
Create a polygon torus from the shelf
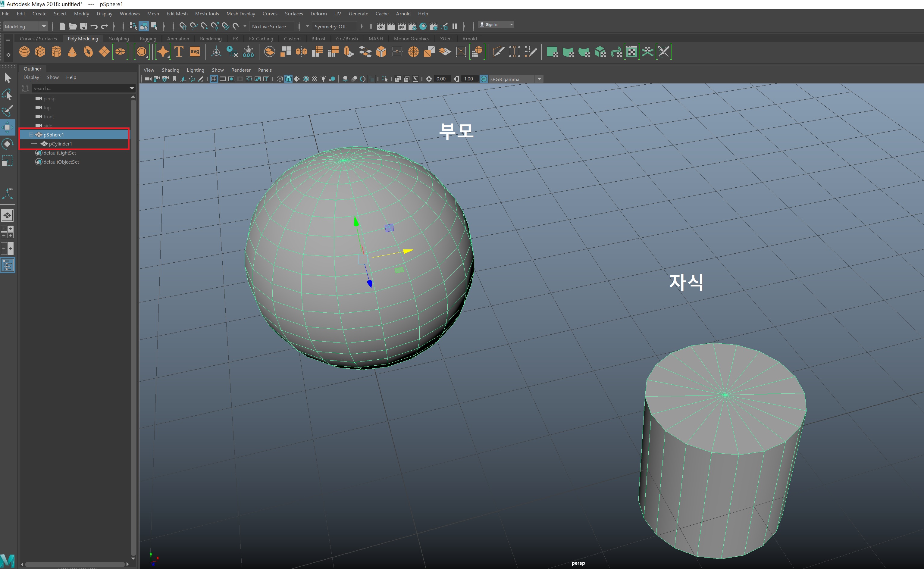[x=88, y=52]
